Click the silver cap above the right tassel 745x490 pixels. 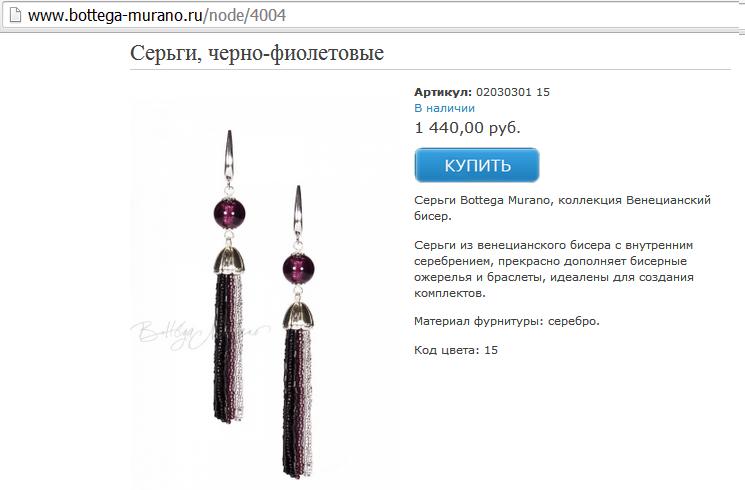[298, 314]
